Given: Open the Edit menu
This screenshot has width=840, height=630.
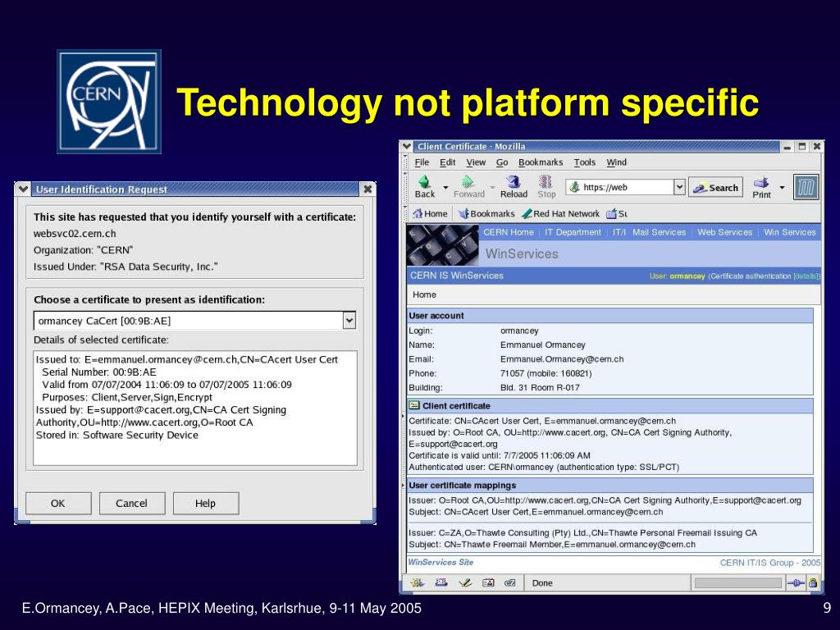Looking at the screenshot, I should [447, 162].
